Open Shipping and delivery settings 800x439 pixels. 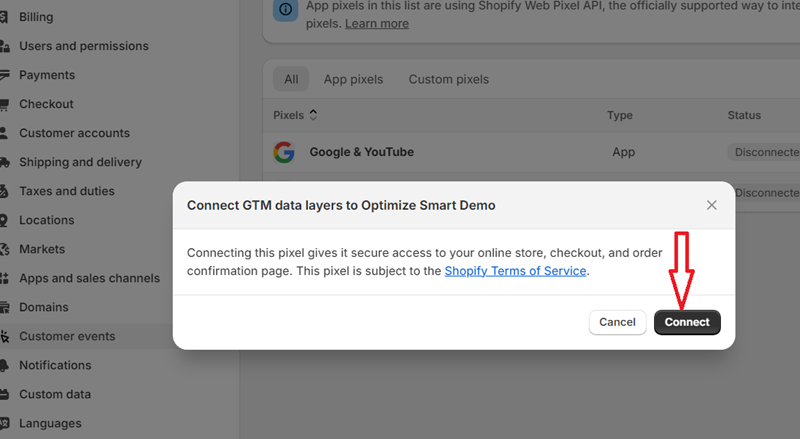click(x=80, y=162)
